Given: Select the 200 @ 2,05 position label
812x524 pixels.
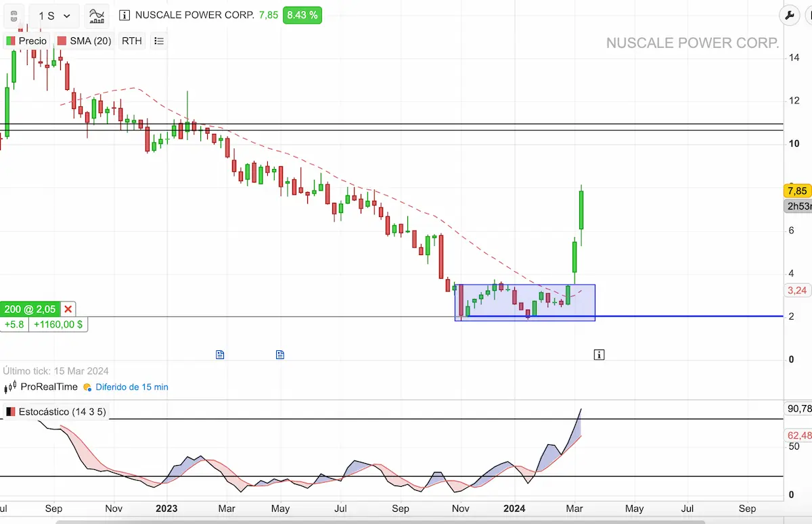Looking at the screenshot, I should [29, 310].
